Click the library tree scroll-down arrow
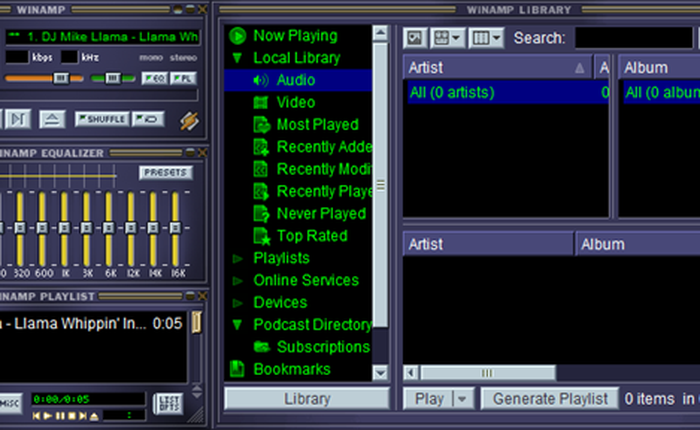This screenshot has height=430, width=700. click(380, 372)
